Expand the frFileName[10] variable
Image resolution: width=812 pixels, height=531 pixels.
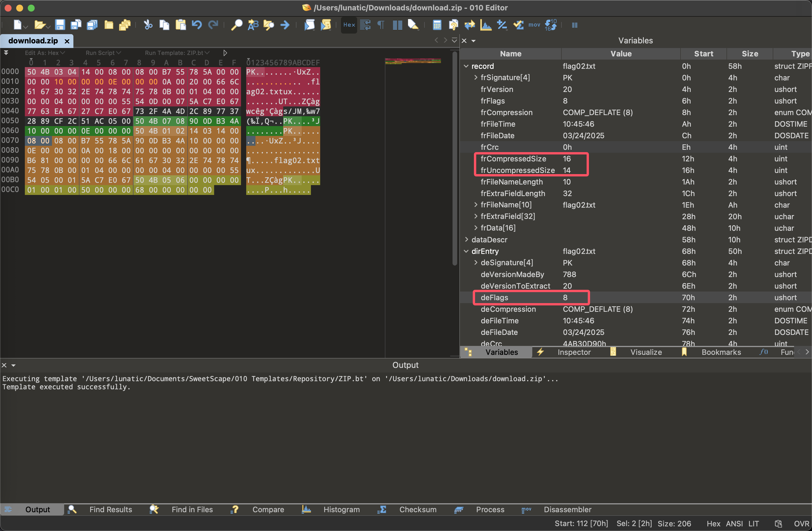click(x=476, y=205)
